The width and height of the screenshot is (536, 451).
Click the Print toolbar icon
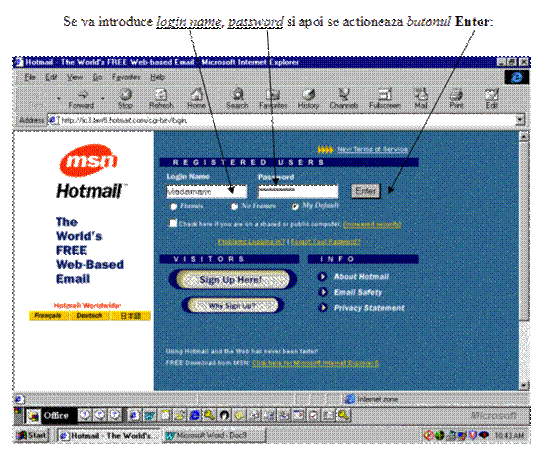(x=456, y=99)
